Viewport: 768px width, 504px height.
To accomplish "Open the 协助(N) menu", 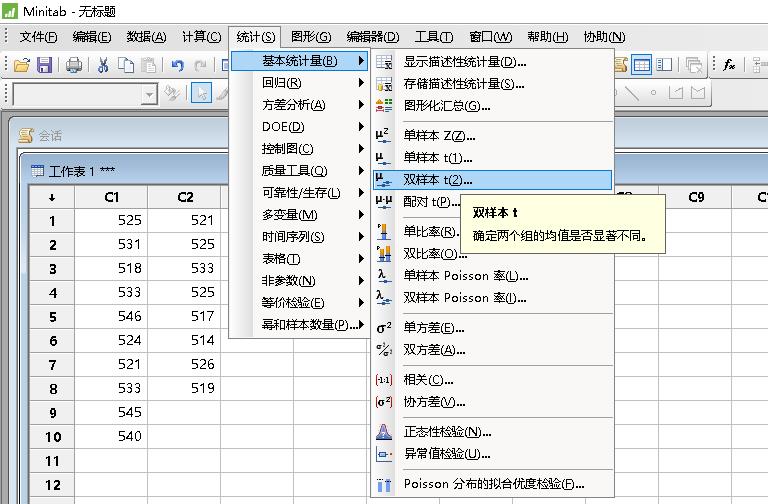I will click(604, 37).
